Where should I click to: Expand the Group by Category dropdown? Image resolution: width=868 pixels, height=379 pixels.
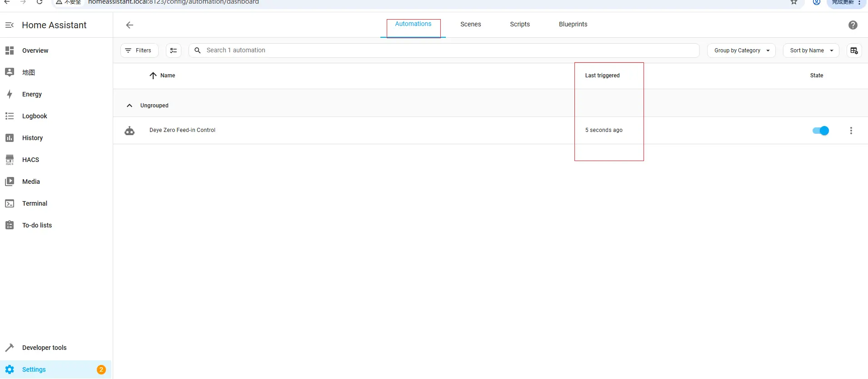(741, 51)
